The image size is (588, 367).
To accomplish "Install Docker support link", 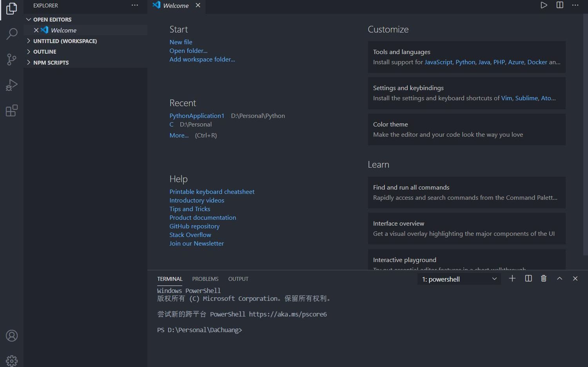I will tap(537, 62).
